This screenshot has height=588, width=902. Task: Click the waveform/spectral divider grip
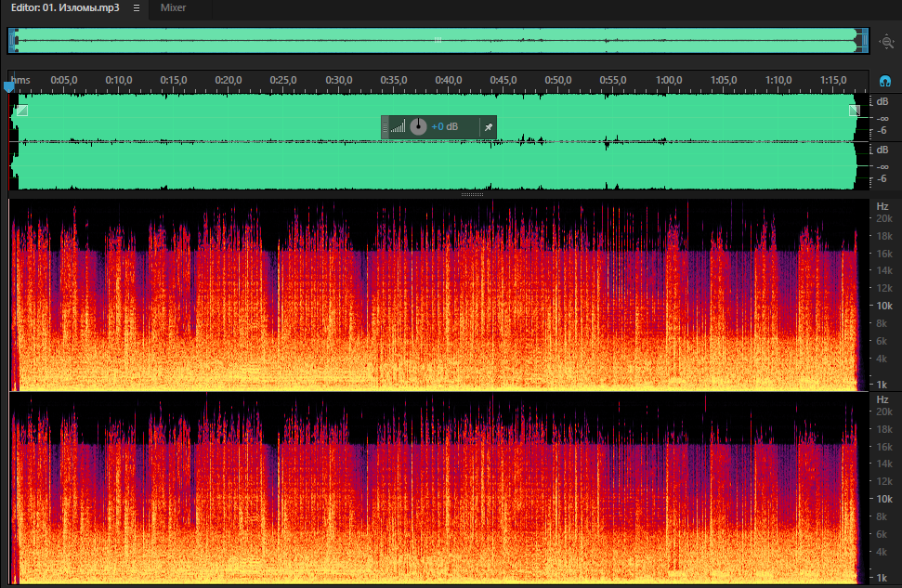point(472,194)
